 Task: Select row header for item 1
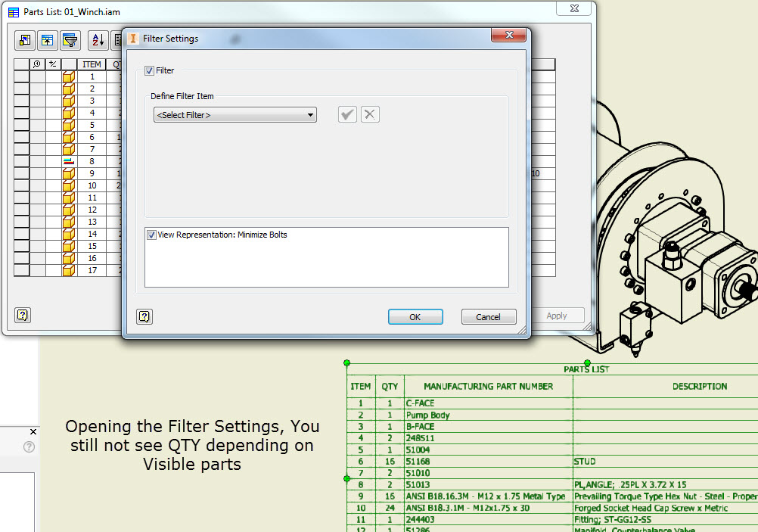pyautogui.click(x=22, y=76)
